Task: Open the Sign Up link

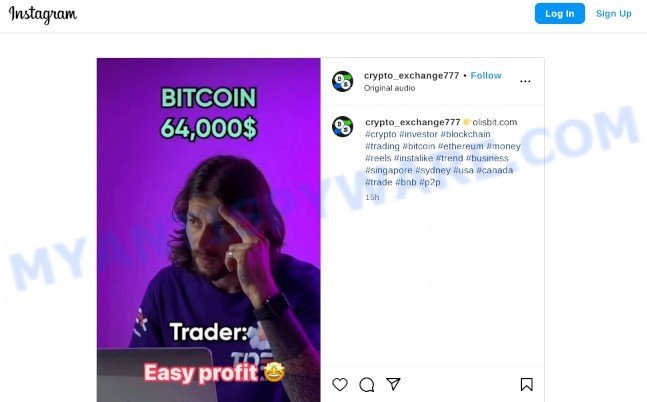Action: click(x=614, y=14)
